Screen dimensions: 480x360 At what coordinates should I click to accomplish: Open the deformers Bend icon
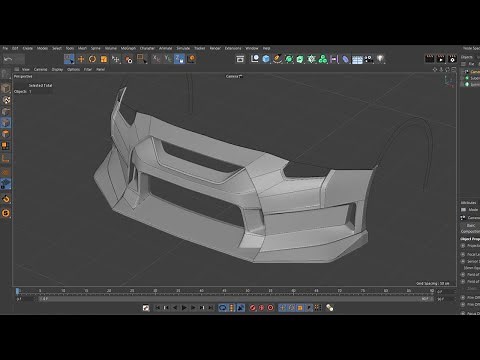tap(345, 59)
